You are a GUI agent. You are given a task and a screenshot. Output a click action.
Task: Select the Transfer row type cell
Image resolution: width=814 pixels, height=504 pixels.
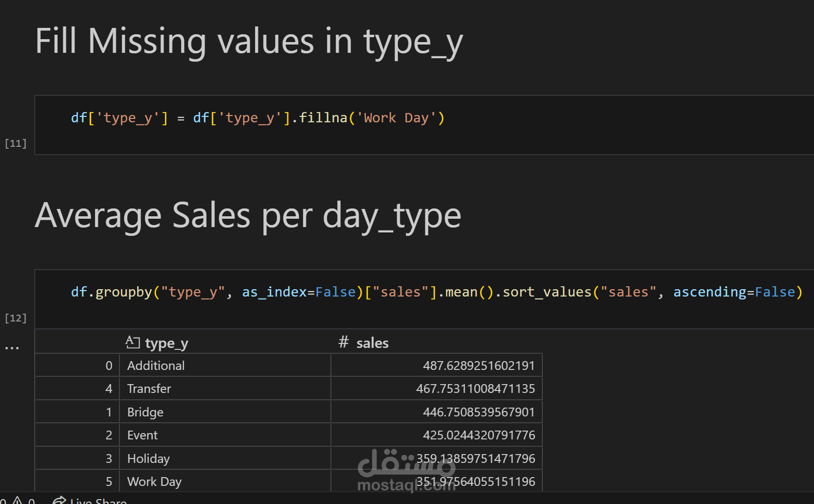[149, 389]
